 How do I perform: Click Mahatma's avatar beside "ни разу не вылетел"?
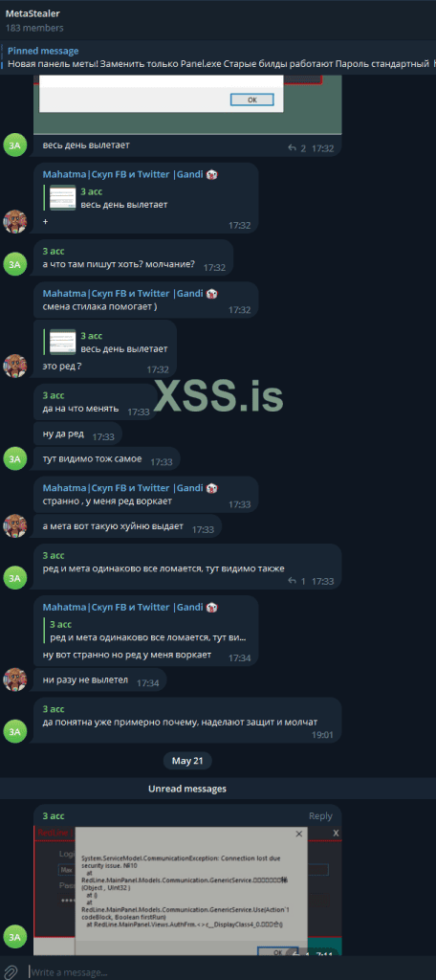tap(15, 679)
